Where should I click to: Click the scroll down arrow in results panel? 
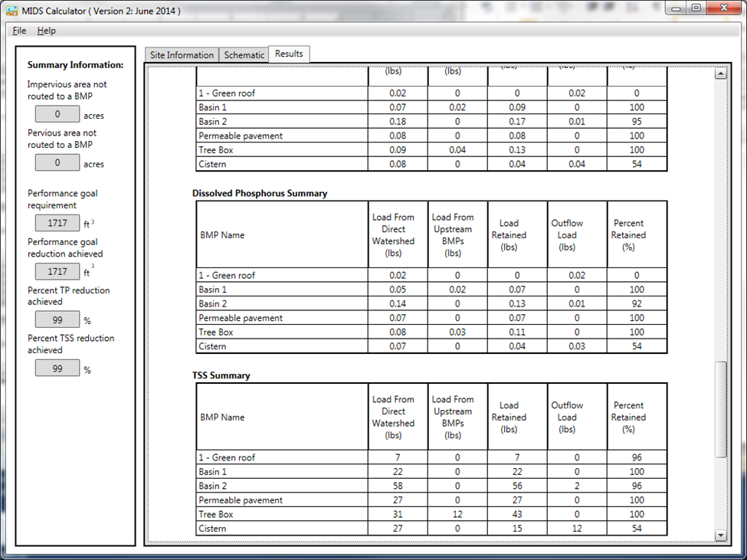[x=720, y=535]
